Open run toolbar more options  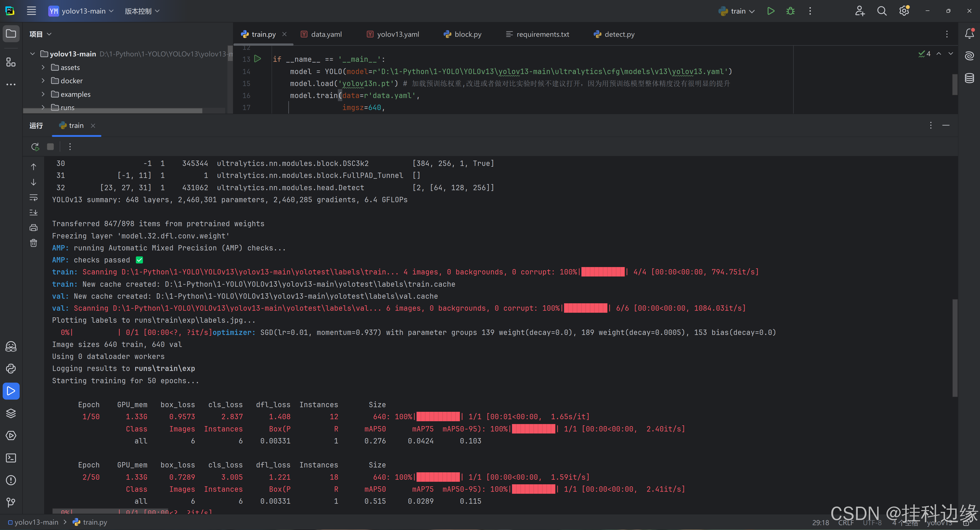pos(70,147)
